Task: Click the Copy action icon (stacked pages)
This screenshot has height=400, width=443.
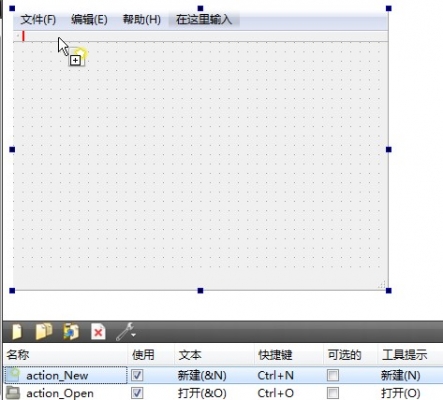Action: coord(44,331)
